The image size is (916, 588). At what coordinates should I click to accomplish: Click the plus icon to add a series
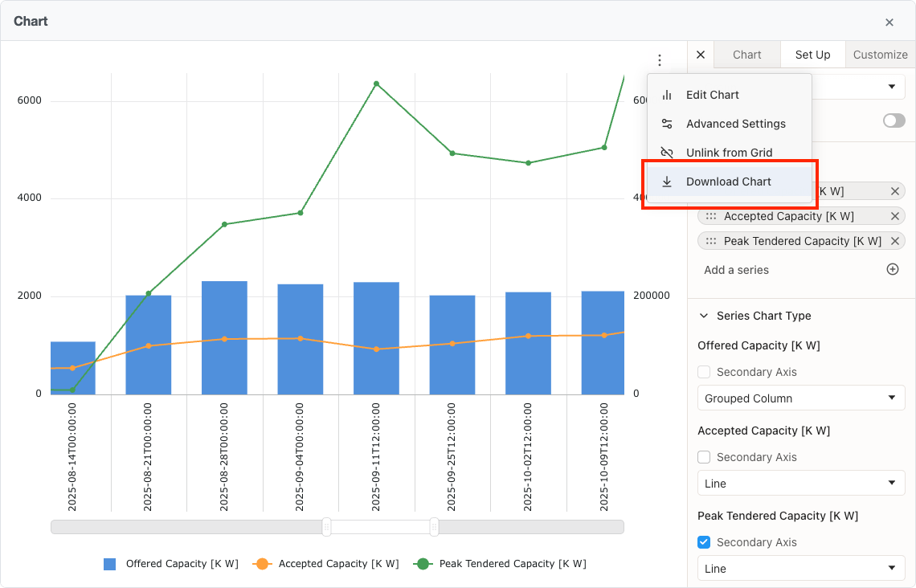(892, 270)
